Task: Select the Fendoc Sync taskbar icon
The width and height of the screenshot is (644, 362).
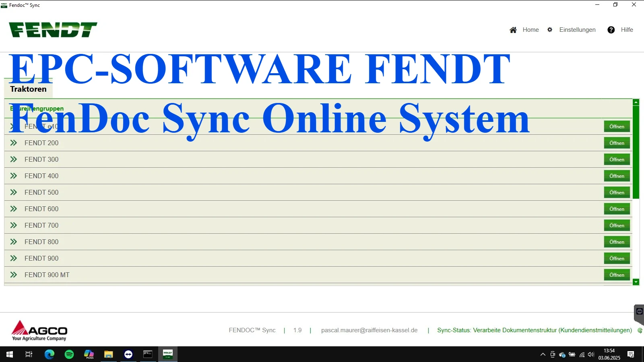Action: [168, 354]
